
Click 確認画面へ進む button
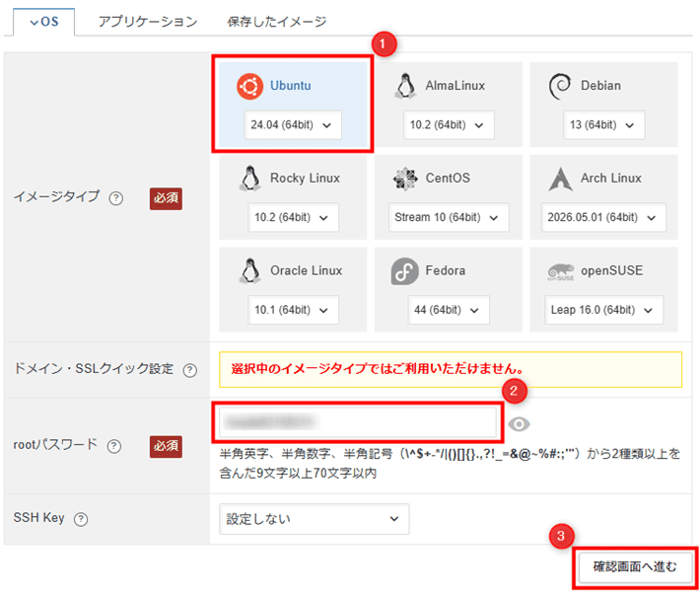click(634, 567)
